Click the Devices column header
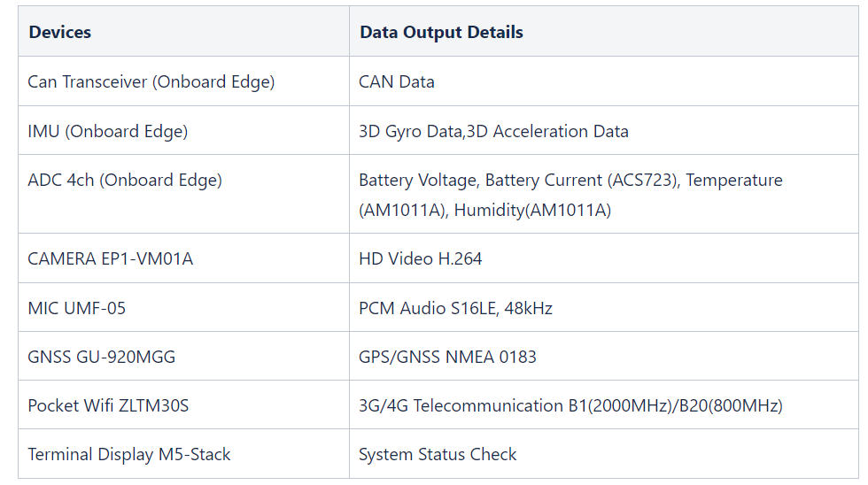Viewport: 868px width, 485px height. [60, 32]
